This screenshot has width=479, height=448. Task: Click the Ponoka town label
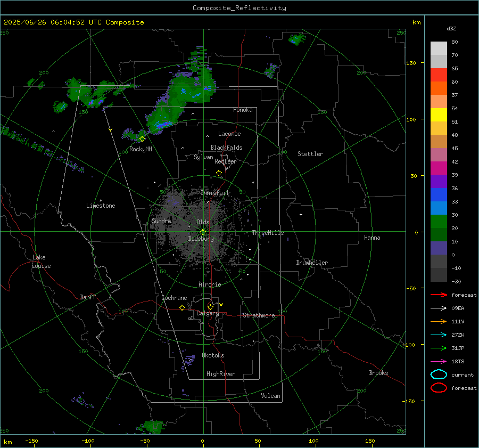[243, 110]
